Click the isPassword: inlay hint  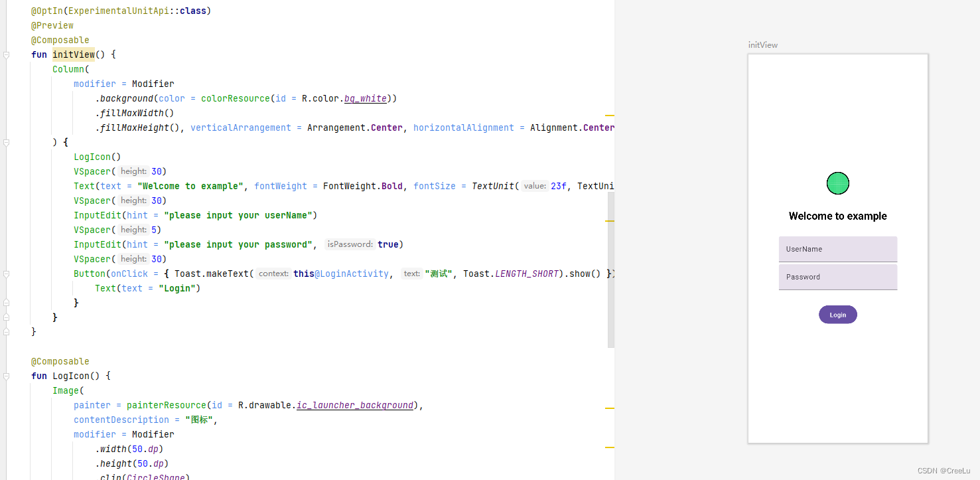[350, 244]
